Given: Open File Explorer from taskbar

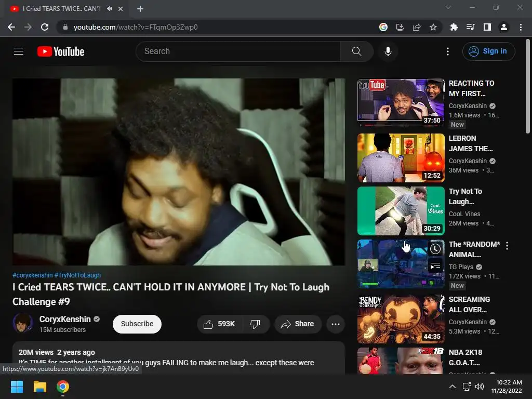Looking at the screenshot, I should coord(39,387).
